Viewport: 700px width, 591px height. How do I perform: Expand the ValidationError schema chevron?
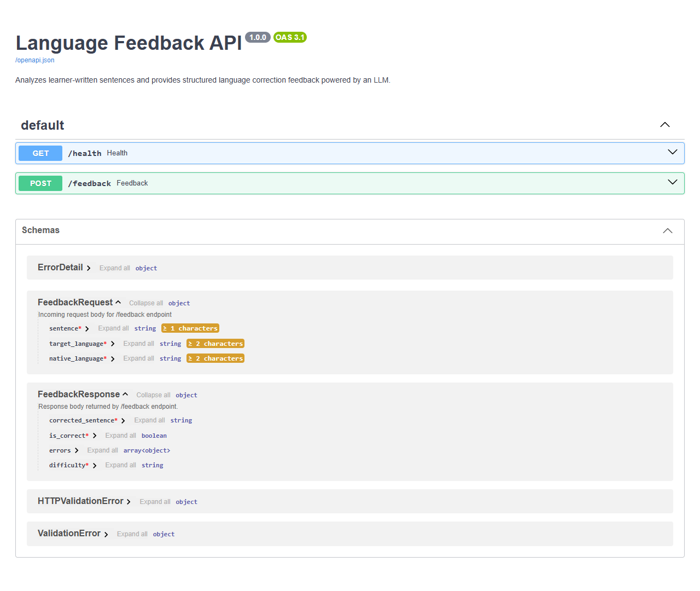coord(106,534)
